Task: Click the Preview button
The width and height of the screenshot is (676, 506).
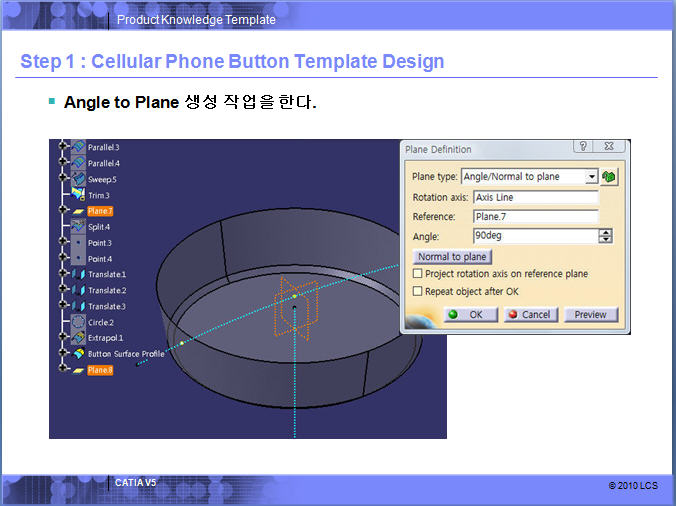Action: (590, 314)
